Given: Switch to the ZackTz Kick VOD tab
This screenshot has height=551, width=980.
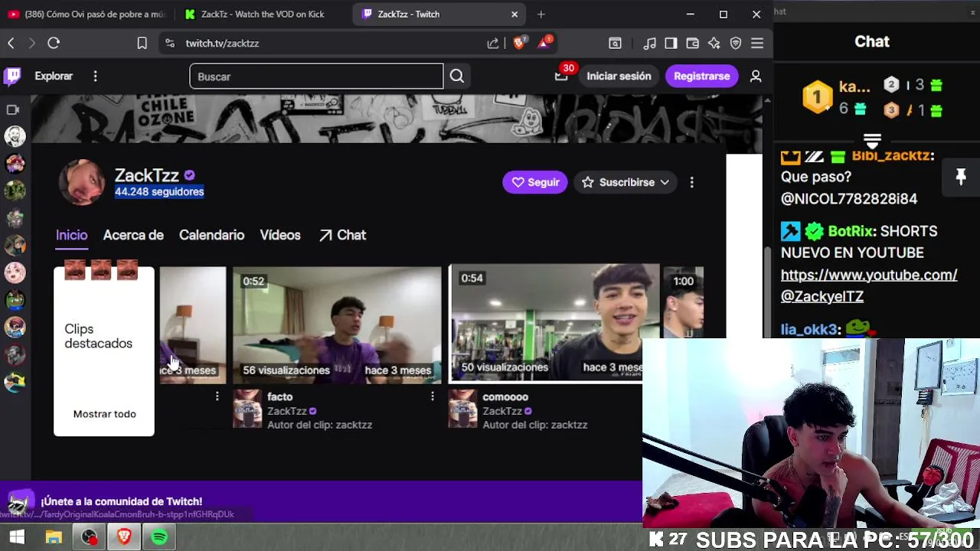Looking at the screenshot, I should click(x=263, y=14).
